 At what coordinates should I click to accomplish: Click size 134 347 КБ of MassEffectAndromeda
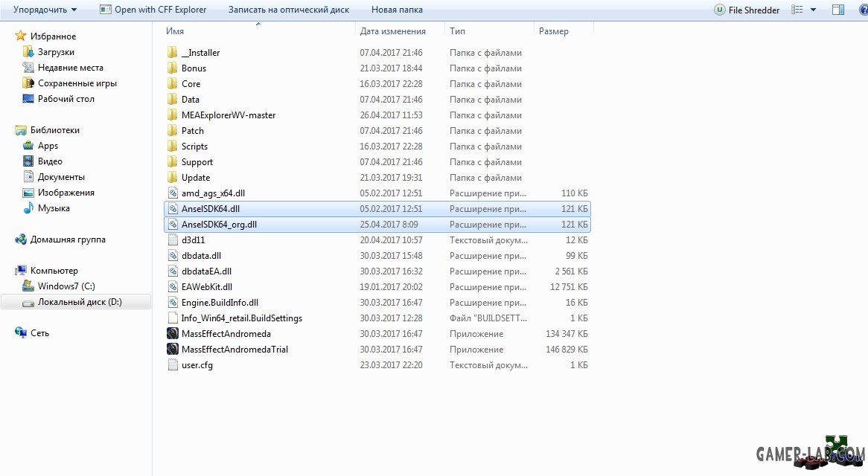click(567, 334)
